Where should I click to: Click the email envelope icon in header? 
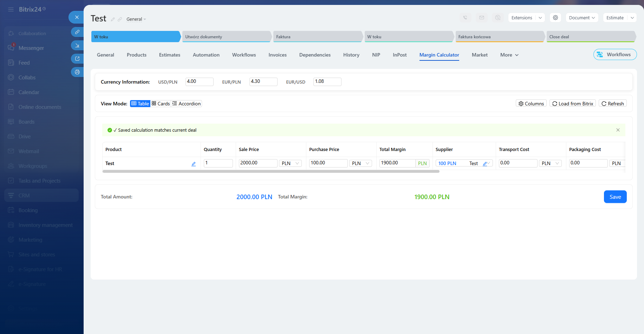pos(482,18)
